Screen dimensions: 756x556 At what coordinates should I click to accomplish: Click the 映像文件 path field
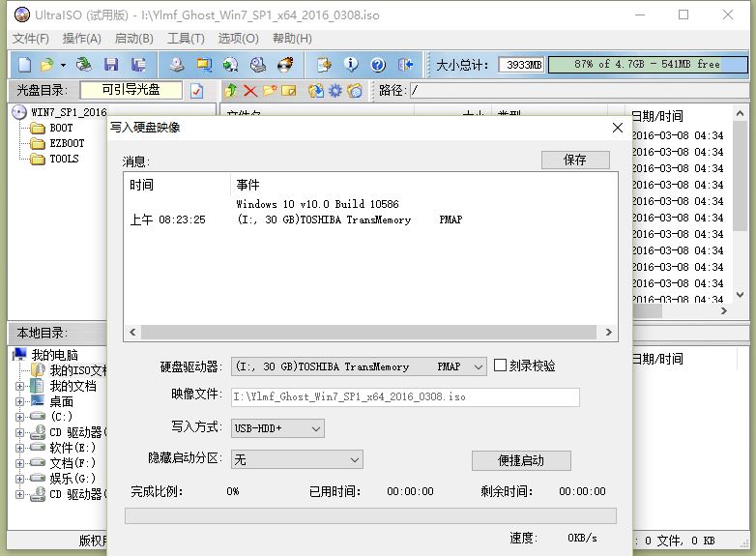pos(405,396)
